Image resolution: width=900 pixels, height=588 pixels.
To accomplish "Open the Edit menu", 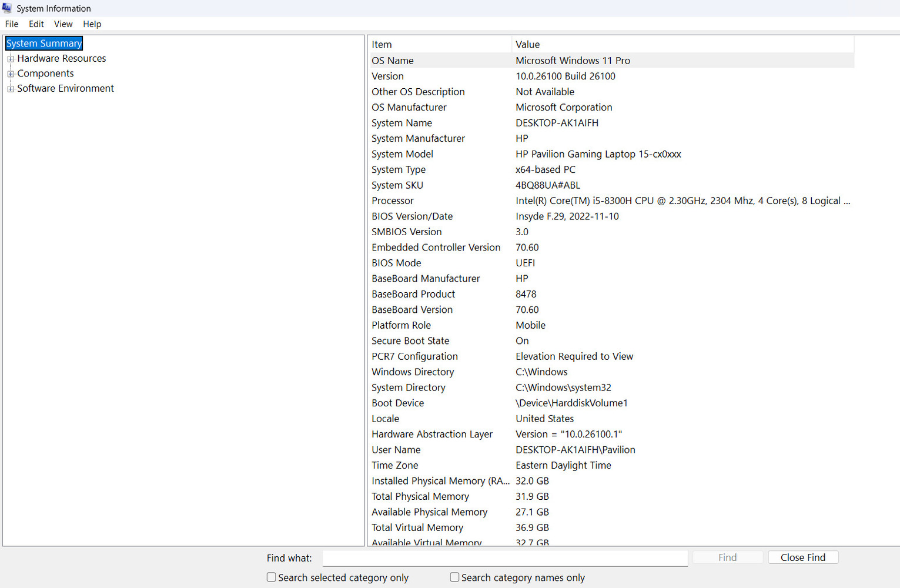I will click(36, 24).
